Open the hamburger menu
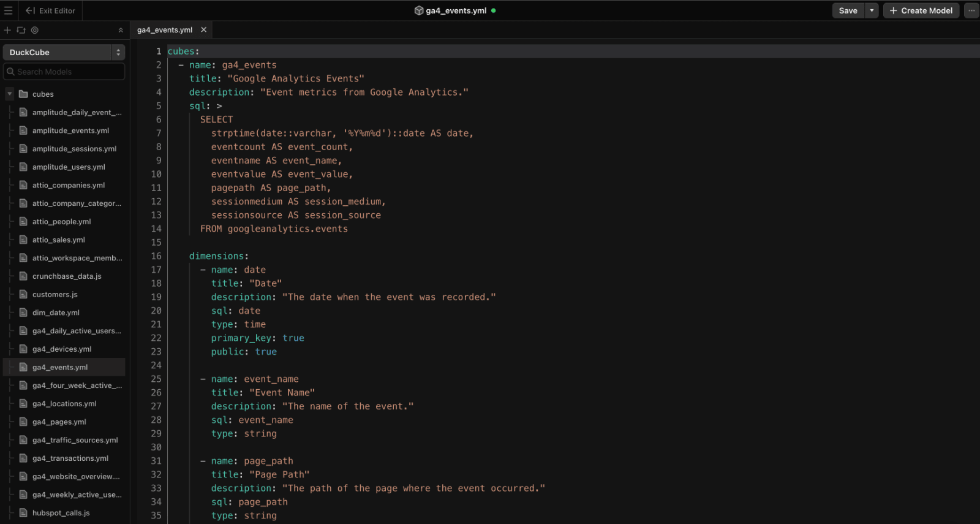The height and width of the screenshot is (524, 980). (8, 10)
